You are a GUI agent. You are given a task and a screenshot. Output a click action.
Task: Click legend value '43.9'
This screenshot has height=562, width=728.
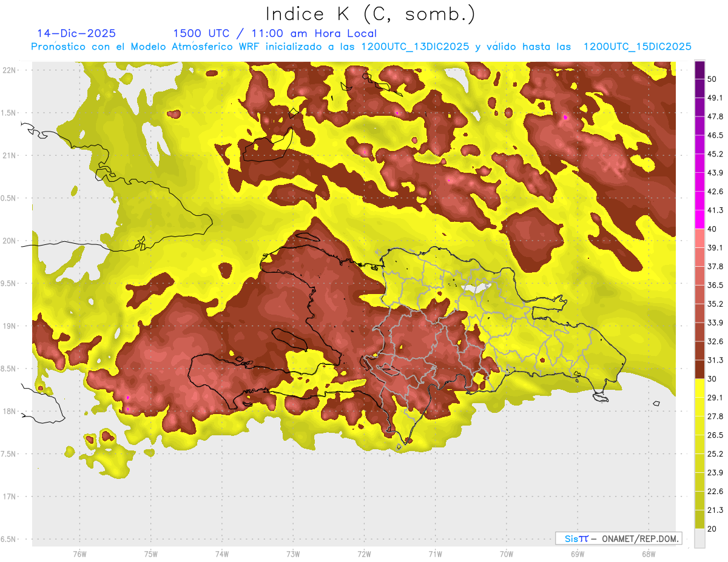click(x=715, y=173)
